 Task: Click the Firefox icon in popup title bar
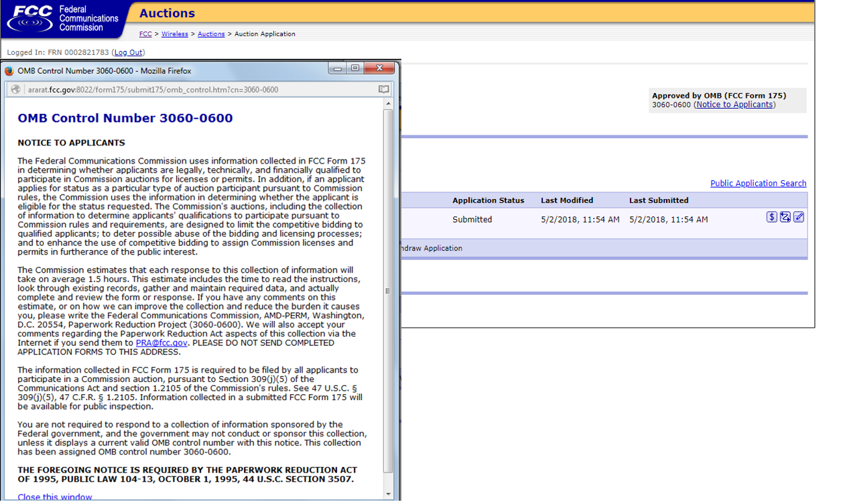(9, 71)
